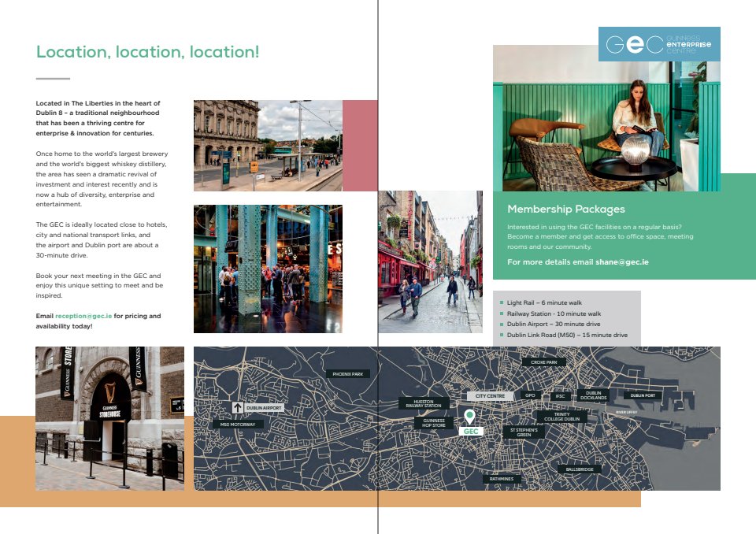Click the woman reading in lounge photo
The width and height of the screenshot is (756, 534).
[x=606, y=126]
